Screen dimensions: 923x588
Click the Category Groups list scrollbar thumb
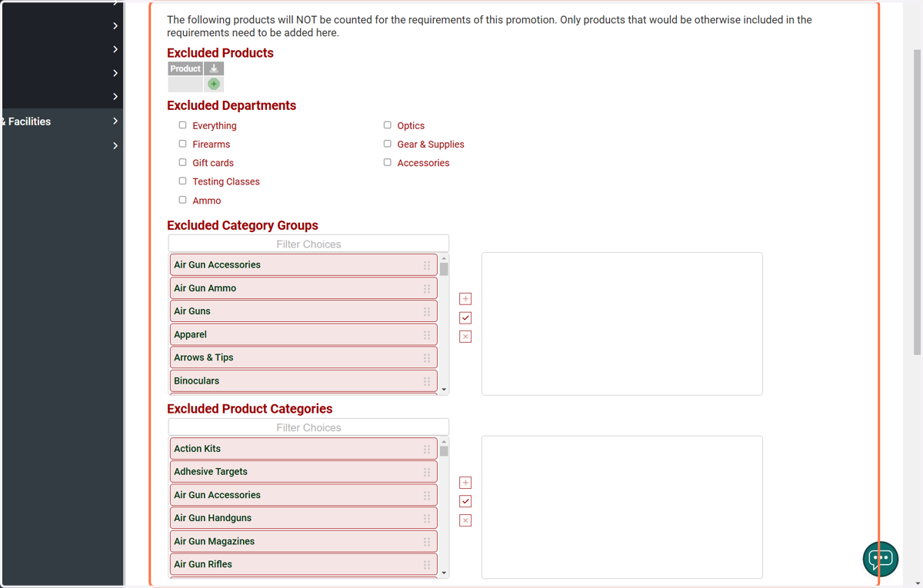coord(444,269)
